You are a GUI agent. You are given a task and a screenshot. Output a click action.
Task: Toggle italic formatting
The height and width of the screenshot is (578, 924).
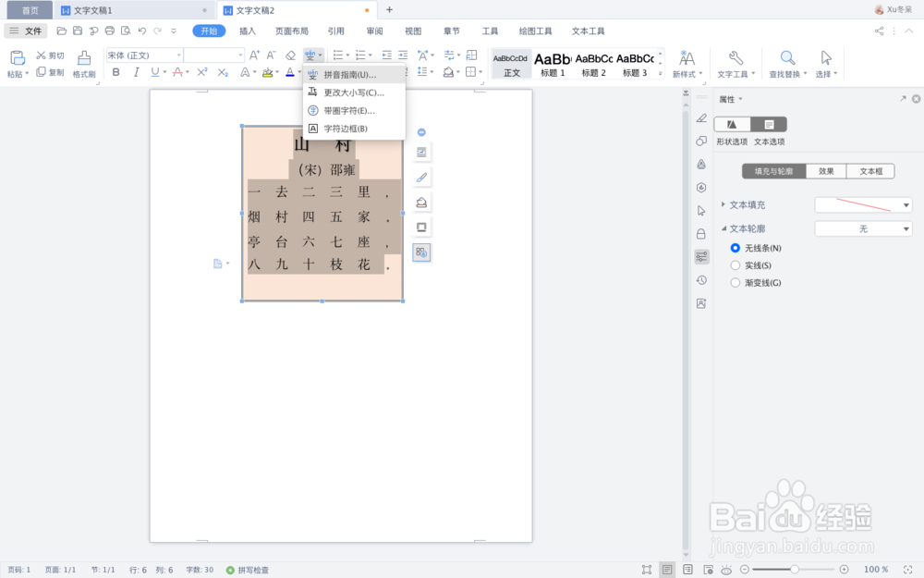point(136,72)
